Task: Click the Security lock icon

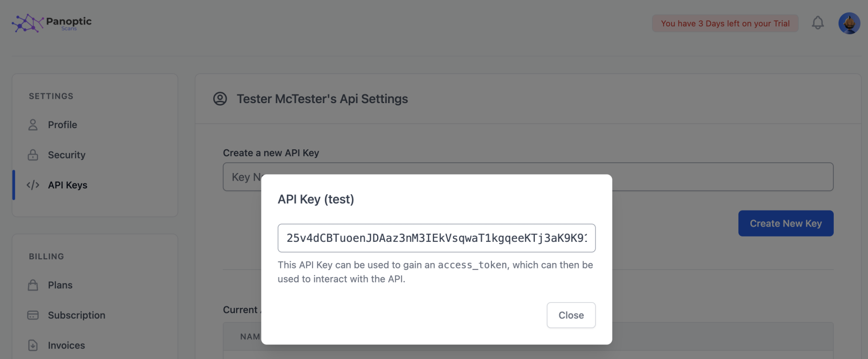Action: tap(33, 155)
